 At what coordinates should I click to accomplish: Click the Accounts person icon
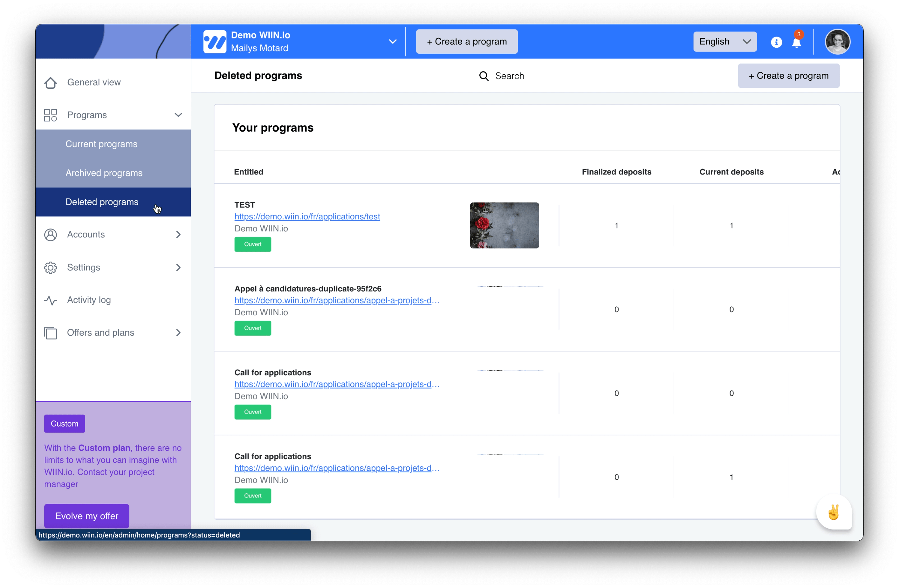pyautogui.click(x=51, y=235)
